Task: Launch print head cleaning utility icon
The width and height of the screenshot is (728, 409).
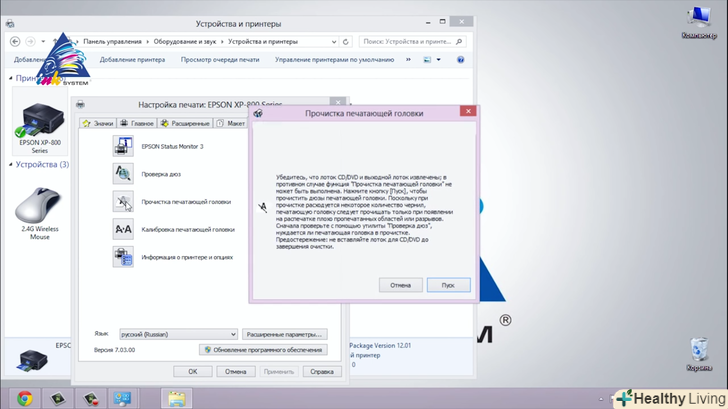Action: (x=123, y=202)
